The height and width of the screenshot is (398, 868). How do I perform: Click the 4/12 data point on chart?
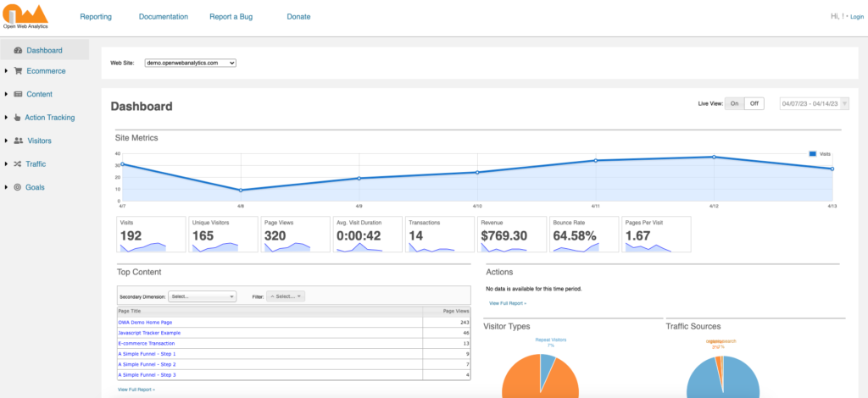(x=714, y=157)
